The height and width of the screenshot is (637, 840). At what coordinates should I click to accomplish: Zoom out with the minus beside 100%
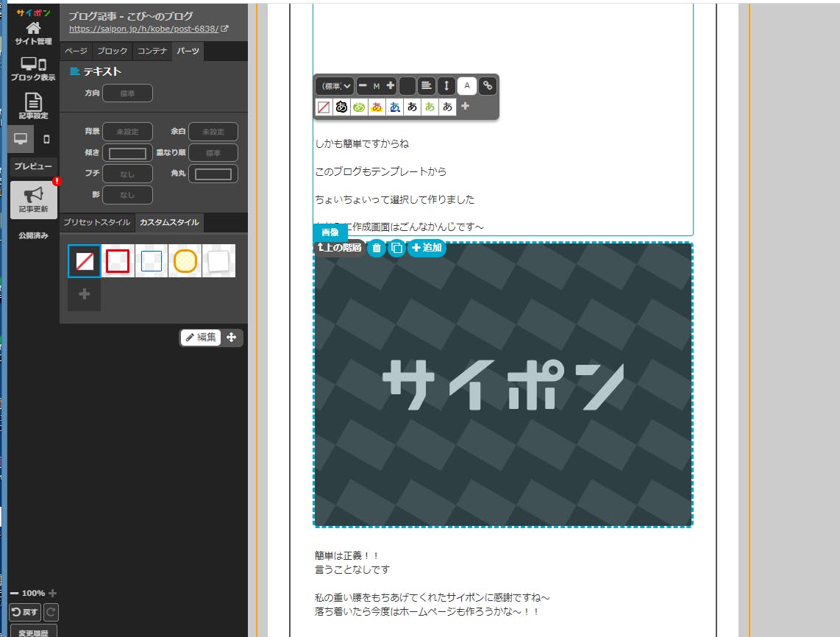click(15, 593)
